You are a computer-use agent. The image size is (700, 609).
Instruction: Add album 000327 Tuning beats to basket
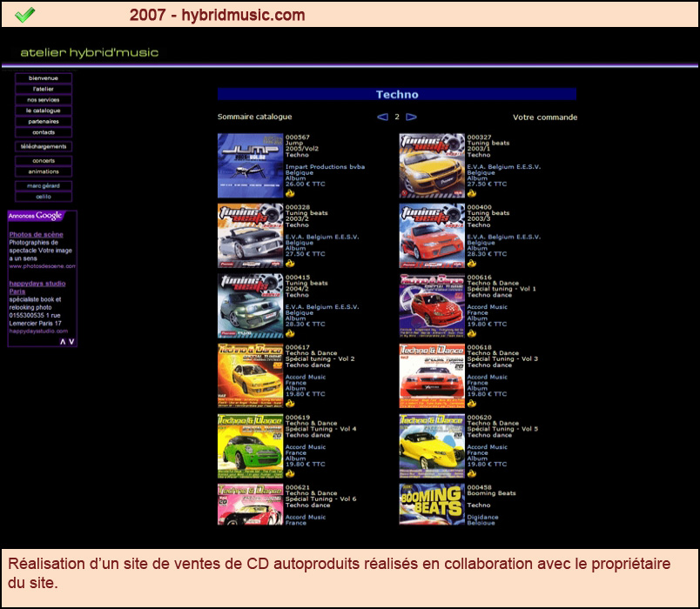[x=472, y=193]
